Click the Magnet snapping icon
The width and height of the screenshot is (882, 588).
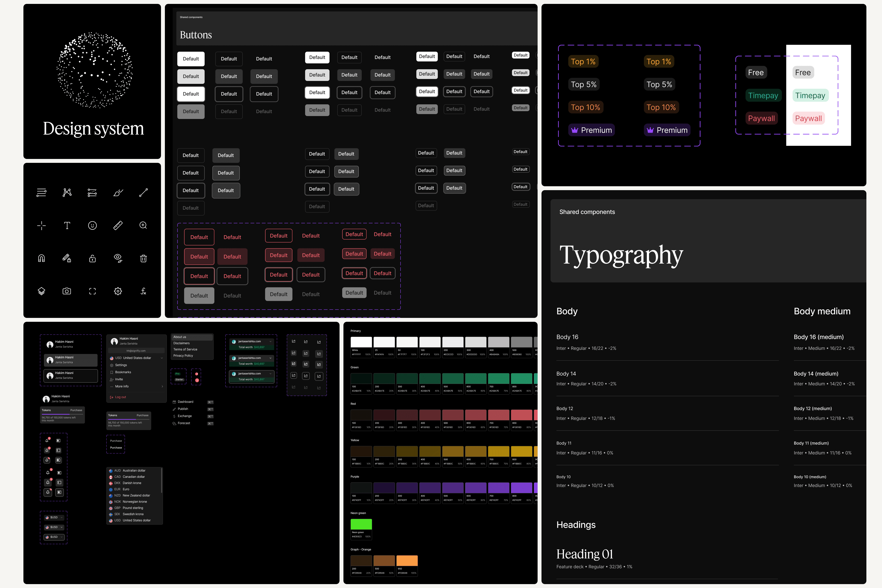41,258
